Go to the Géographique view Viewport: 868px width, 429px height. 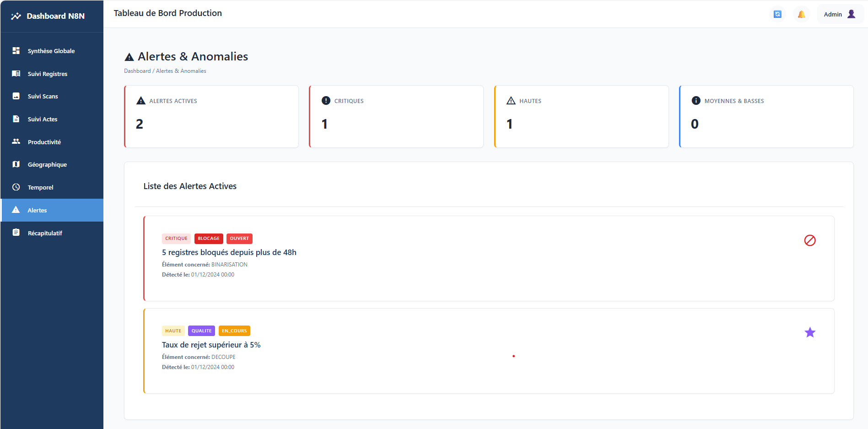[47, 164]
